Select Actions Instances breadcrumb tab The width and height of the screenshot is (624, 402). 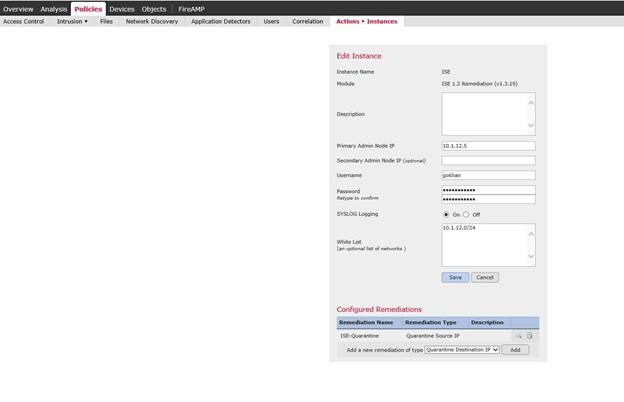pyautogui.click(x=367, y=21)
